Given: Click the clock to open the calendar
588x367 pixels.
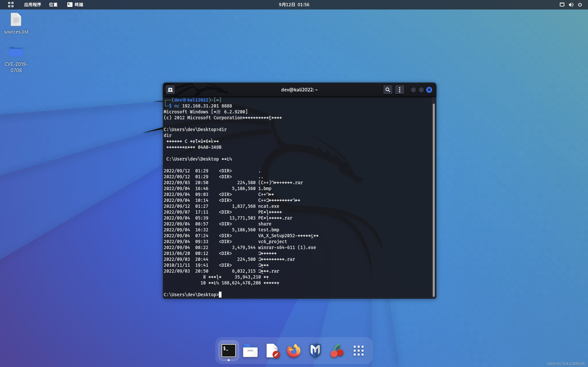Looking at the screenshot, I should pos(294,4).
